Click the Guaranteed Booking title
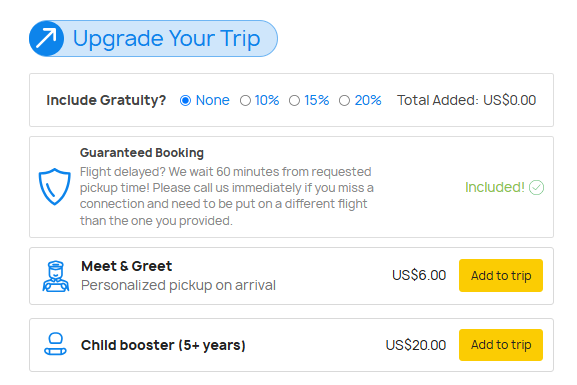577x385 pixels. (x=142, y=153)
